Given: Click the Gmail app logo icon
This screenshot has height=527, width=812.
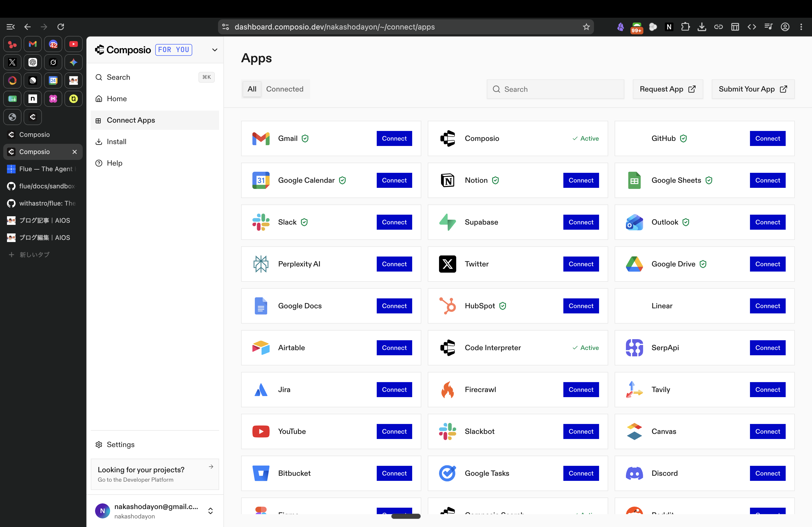Looking at the screenshot, I should point(261,138).
